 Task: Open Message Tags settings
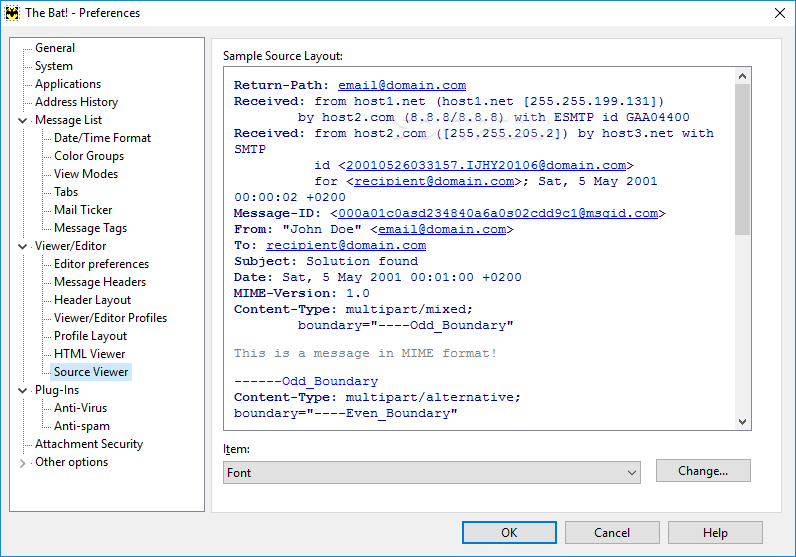pos(90,228)
